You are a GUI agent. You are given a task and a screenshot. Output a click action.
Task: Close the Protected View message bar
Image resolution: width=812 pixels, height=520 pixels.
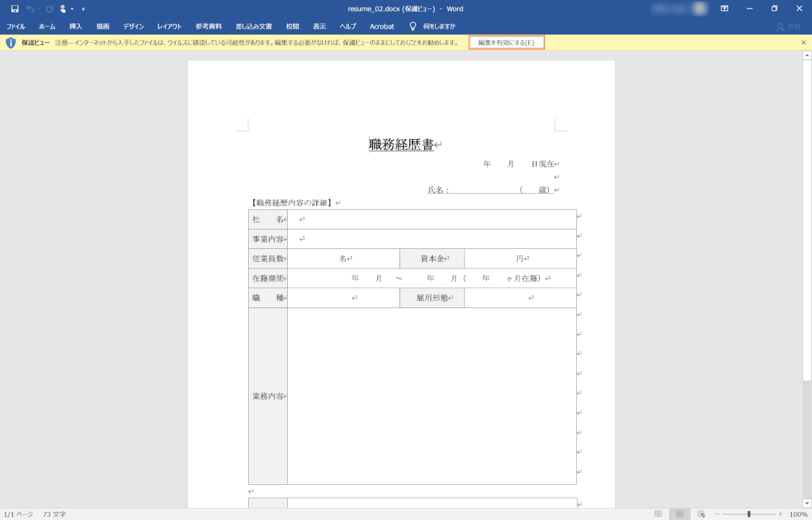[804, 43]
